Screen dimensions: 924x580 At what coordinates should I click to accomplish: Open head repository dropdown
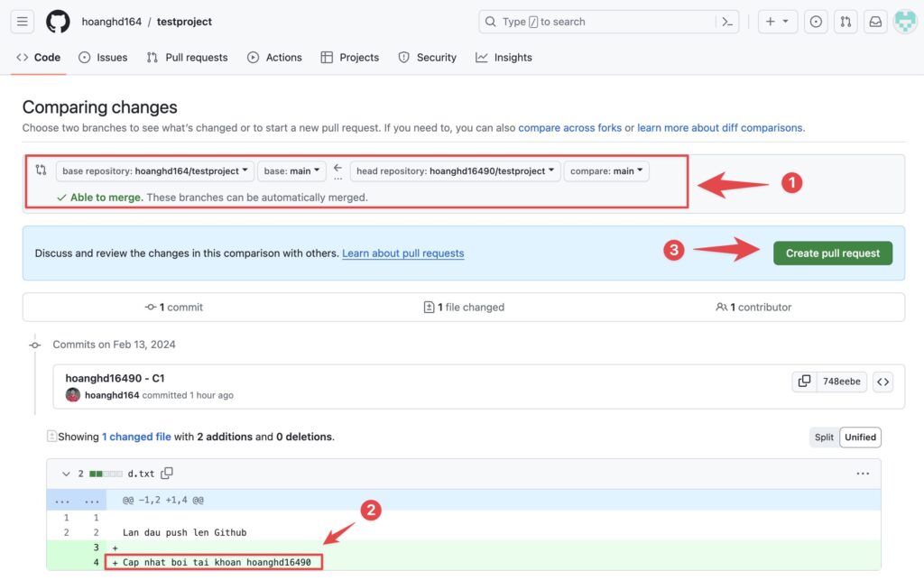click(x=455, y=170)
